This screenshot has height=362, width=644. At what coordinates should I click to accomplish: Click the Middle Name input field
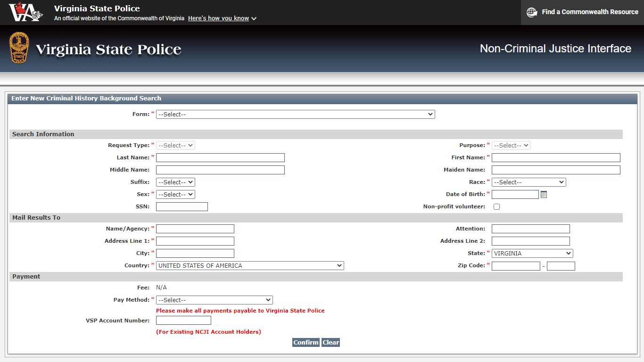pos(220,170)
